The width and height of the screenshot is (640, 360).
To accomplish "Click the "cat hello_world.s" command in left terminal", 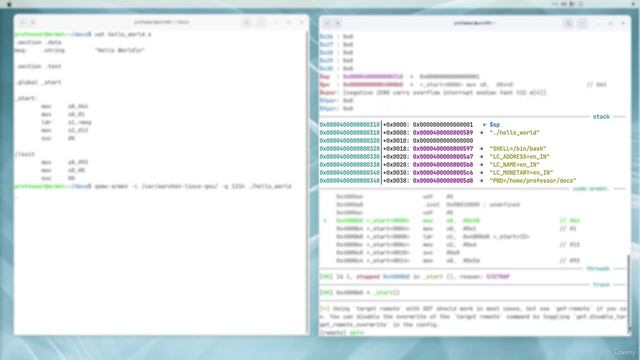I will click(x=123, y=34).
